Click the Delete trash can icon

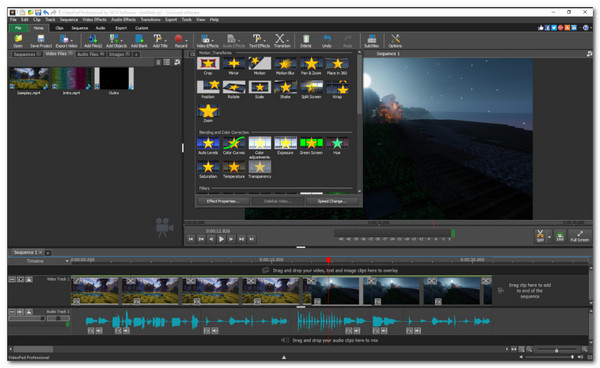click(305, 40)
